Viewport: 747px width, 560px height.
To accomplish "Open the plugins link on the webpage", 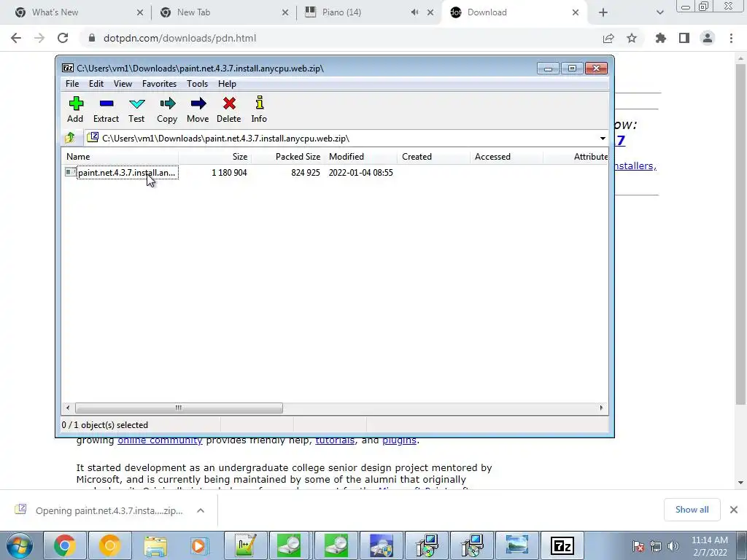I will [x=399, y=440].
